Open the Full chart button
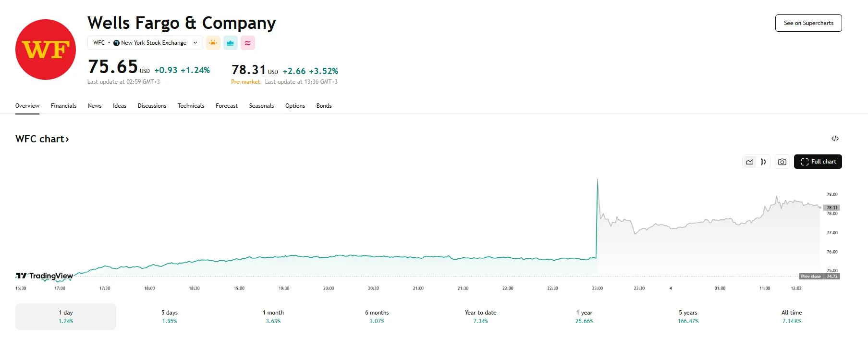 (x=818, y=162)
